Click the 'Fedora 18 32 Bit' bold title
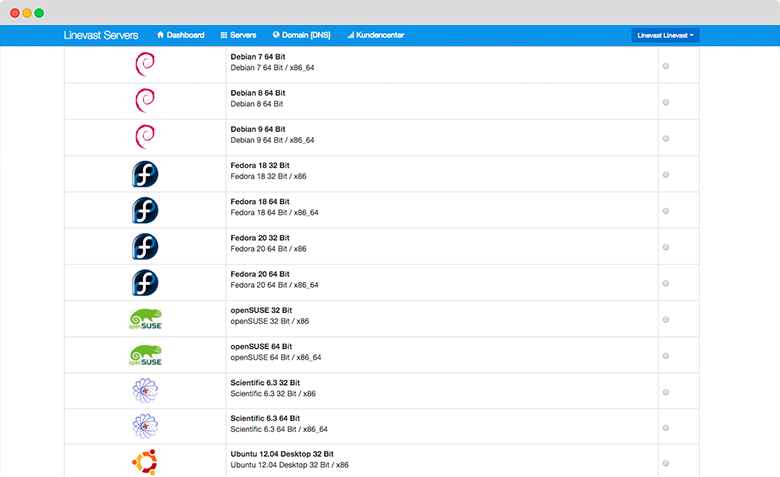Image resolution: width=780 pixels, height=477 pixels. tap(260, 166)
